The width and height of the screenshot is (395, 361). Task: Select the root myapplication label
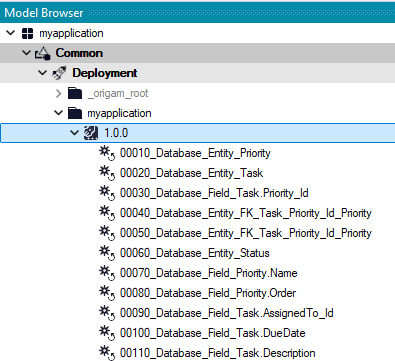[71, 33]
